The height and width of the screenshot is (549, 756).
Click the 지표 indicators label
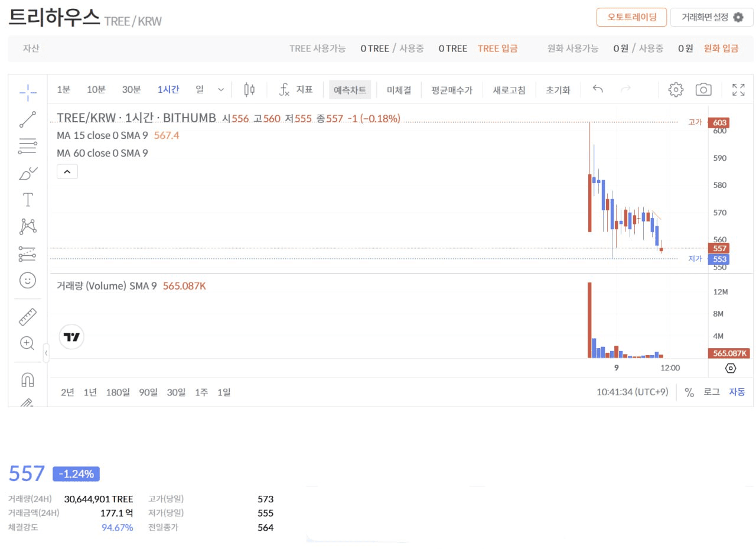tap(304, 90)
